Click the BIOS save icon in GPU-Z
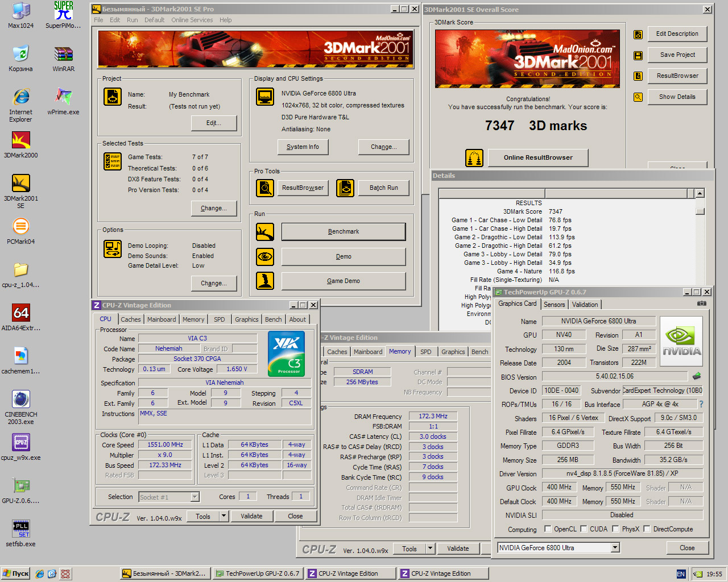The height and width of the screenshot is (582, 728). [697, 376]
